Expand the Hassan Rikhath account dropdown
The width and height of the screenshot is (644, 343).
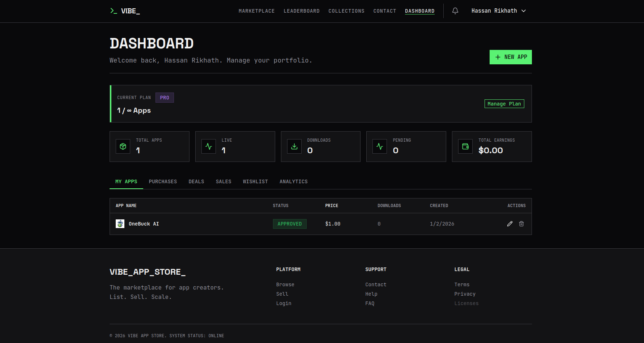pyautogui.click(x=499, y=11)
